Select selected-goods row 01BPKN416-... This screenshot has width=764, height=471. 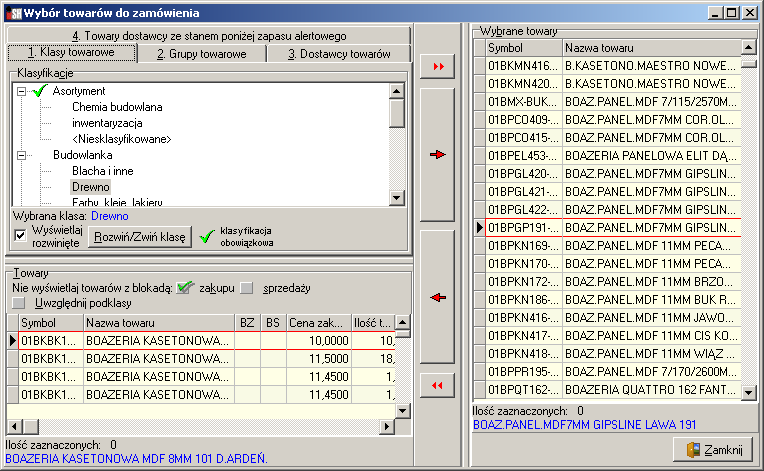click(608, 318)
